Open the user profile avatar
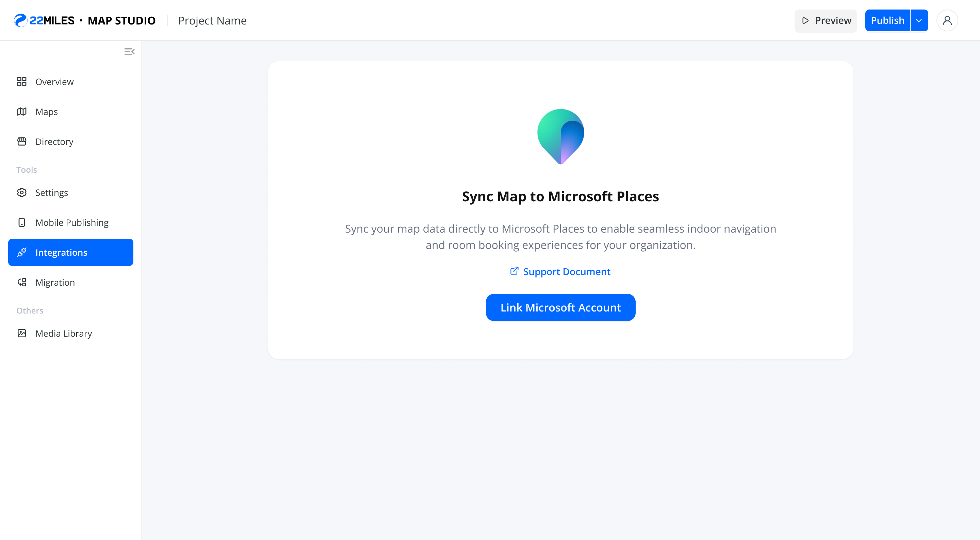Screen dimensions: 980x540 coord(947,20)
